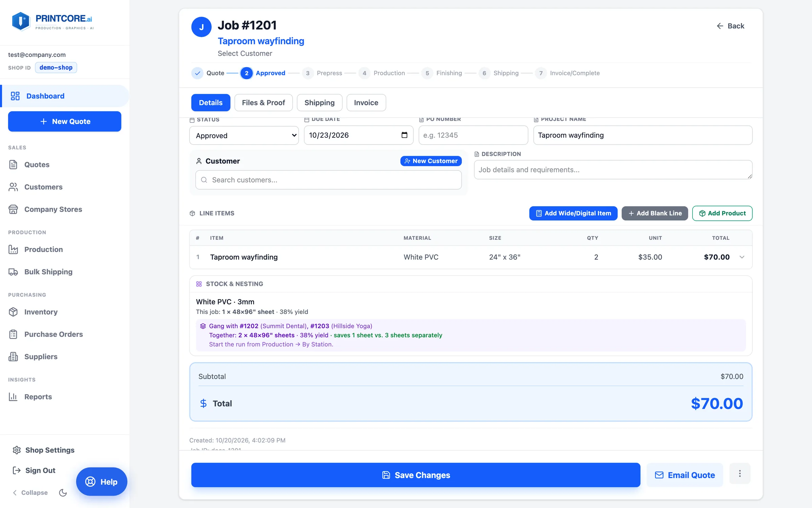Viewport: 812px width, 508px height.
Task: Click the Back arrow icon
Action: 720,26
